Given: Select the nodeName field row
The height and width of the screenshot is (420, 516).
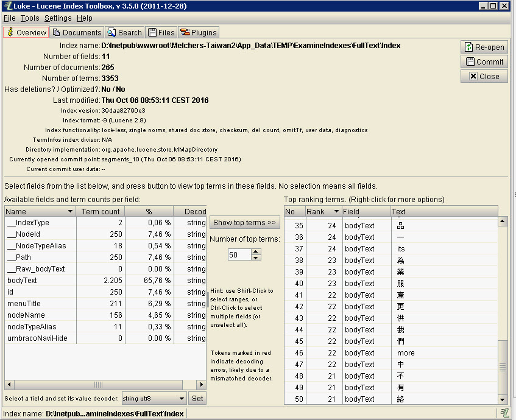Looking at the screenshot, I should click(105, 315).
